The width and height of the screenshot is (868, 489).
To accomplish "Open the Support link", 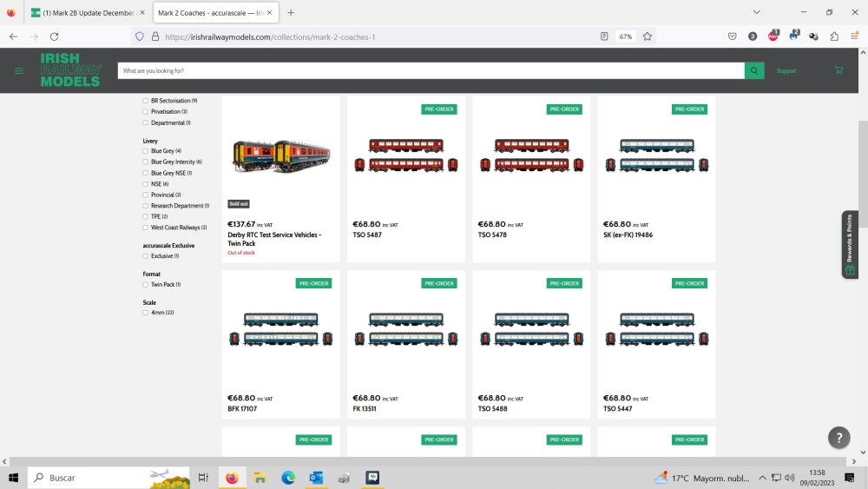I will click(786, 71).
